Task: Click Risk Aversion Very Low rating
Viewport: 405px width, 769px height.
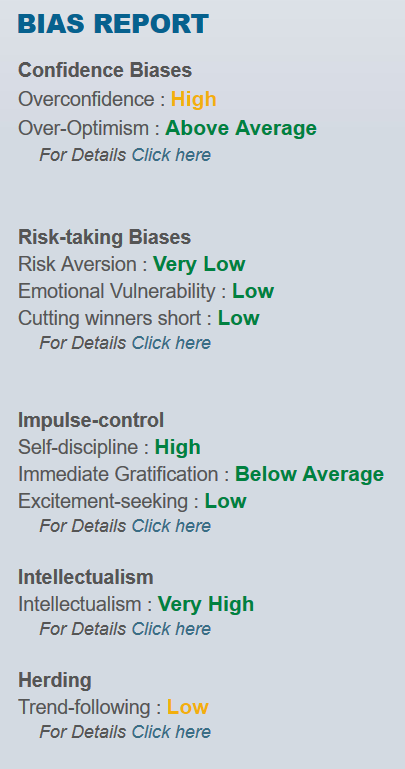Action: tap(199, 264)
